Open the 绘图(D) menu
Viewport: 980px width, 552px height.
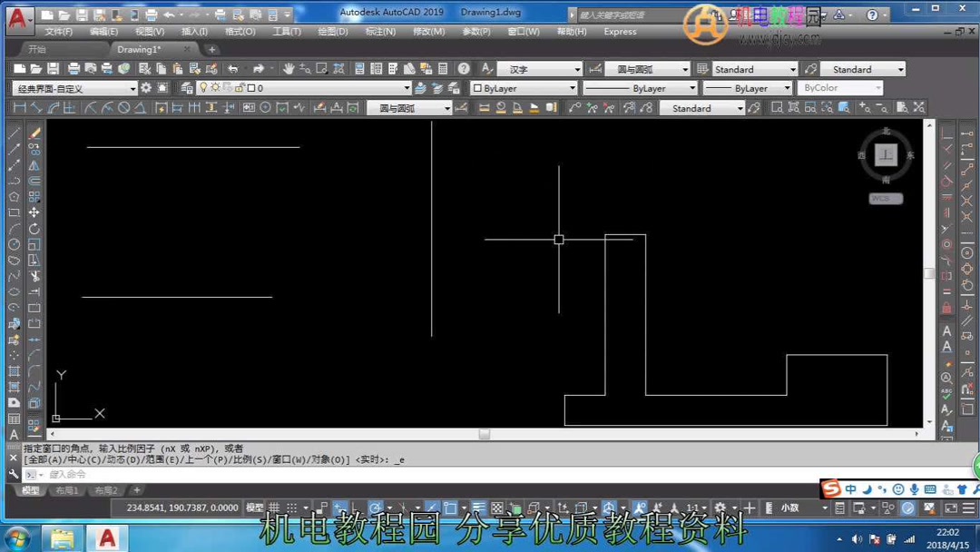330,32
